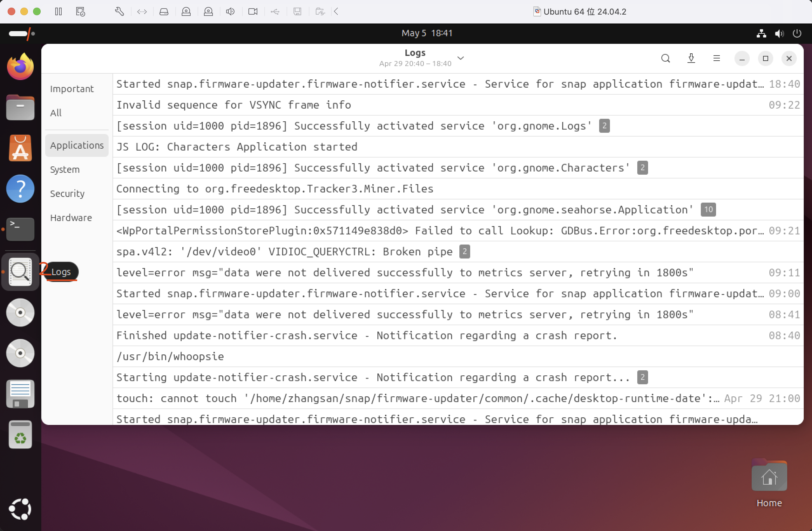Open the May 5 18:41 clock menu
Viewport: 812px width, 531px height.
tap(427, 33)
